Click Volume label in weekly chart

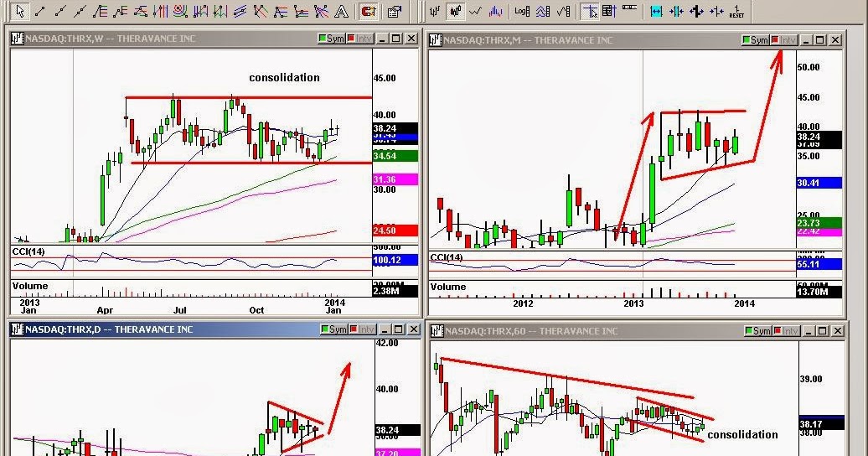(x=30, y=286)
